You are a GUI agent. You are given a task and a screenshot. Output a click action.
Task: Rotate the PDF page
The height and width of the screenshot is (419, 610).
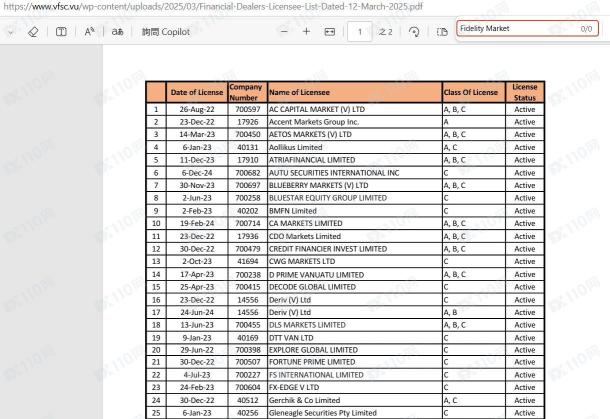click(x=414, y=32)
